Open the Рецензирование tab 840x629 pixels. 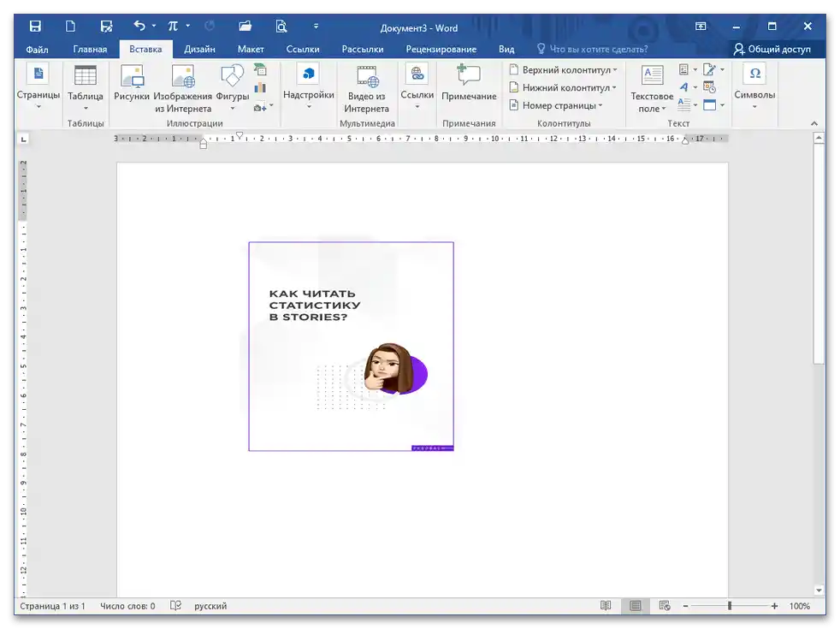441,50
